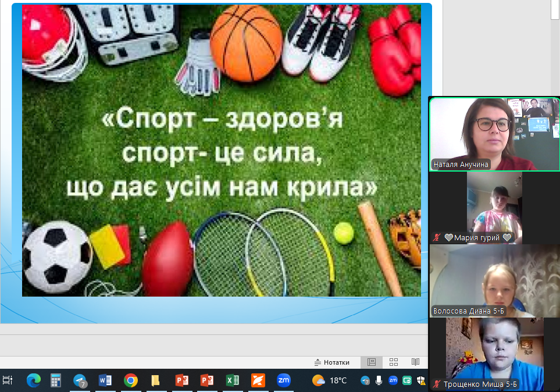
Task: Click the name label Мария гурий
Action: tap(477, 237)
